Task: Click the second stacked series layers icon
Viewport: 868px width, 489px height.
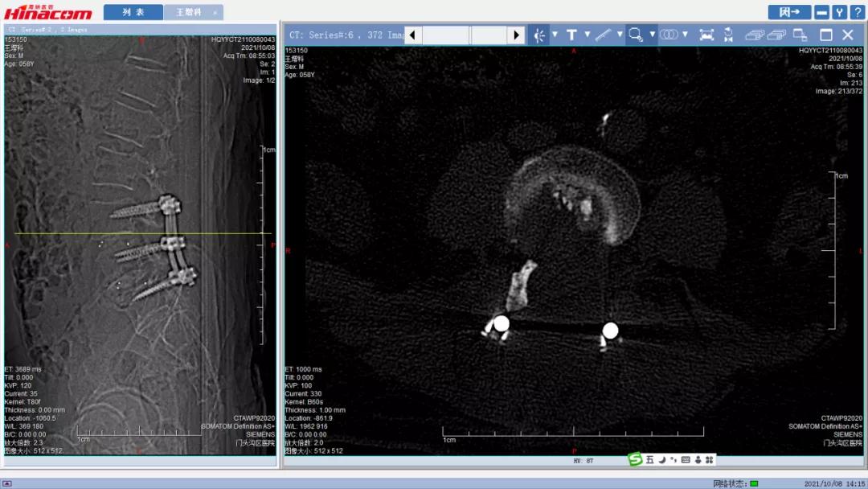Action: (x=776, y=35)
